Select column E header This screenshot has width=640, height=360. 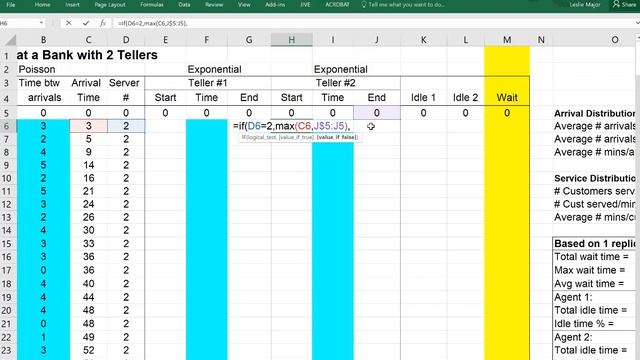coord(165,40)
